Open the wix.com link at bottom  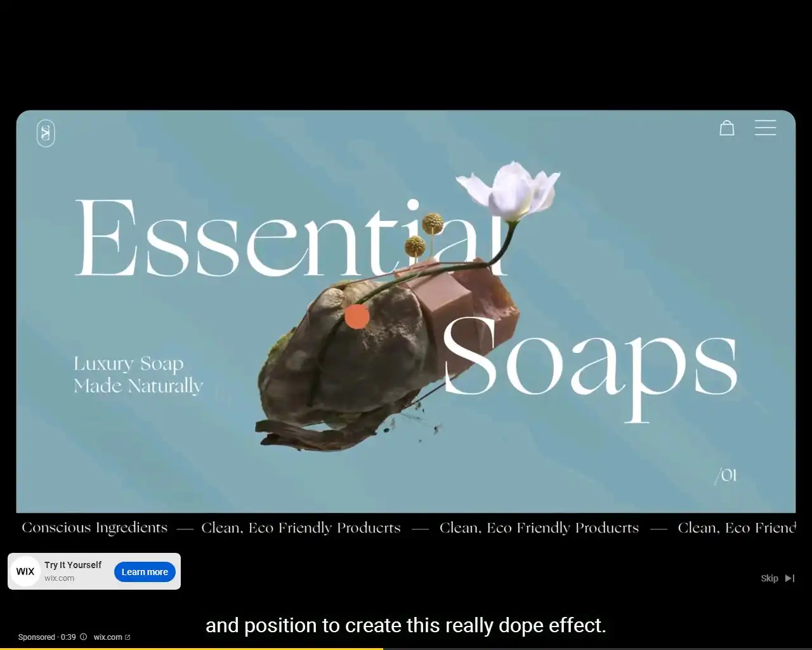tap(108, 637)
